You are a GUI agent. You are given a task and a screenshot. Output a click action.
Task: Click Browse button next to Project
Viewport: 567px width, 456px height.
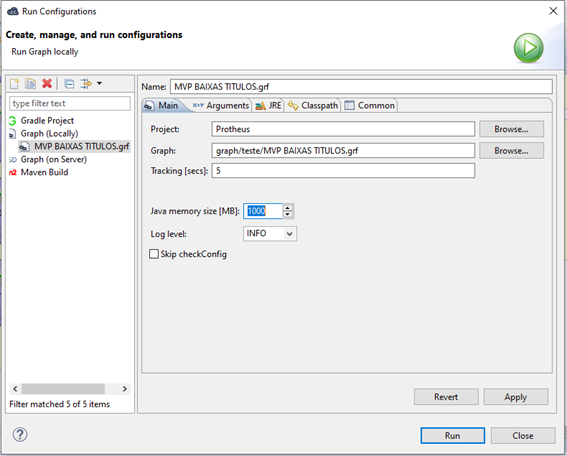pos(511,129)
